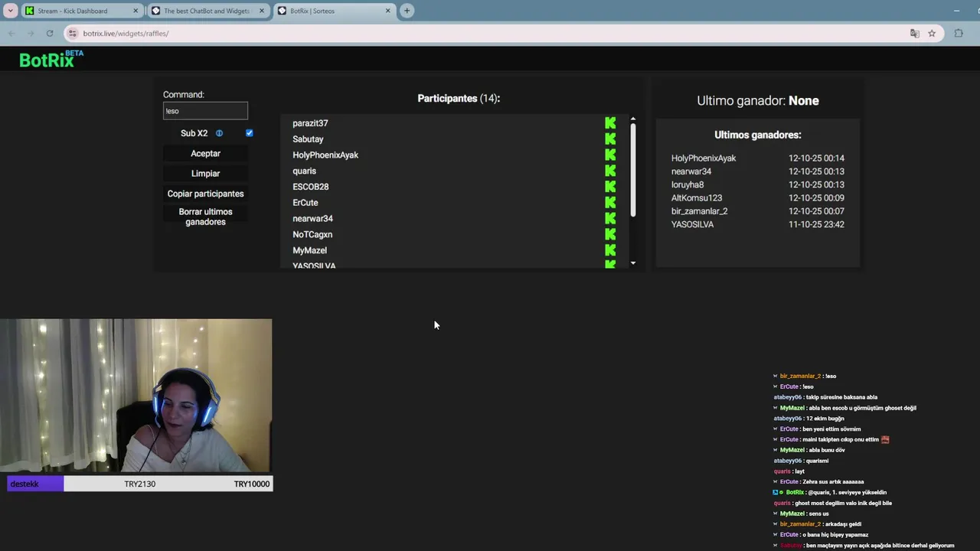Select participant name Sabutay
Screen dimensions: 980x551
pos(308,139)
